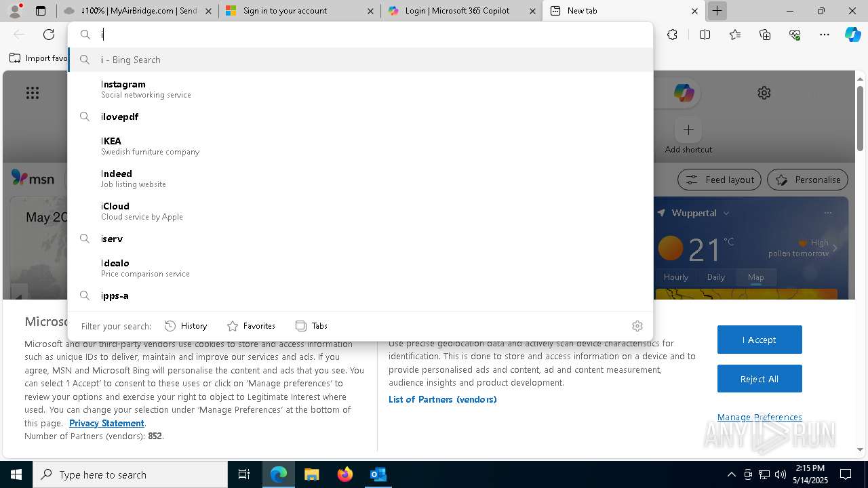Click the Import favorites bookmark item

[x=39, y=58]
